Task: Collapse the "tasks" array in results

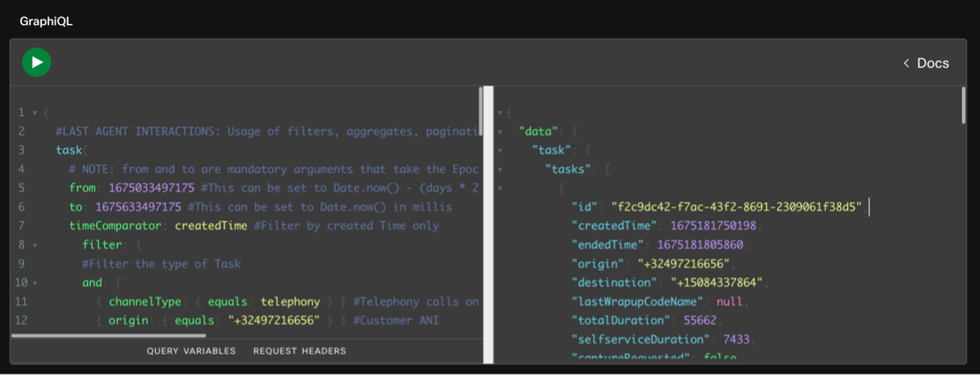Action: (x=501, y=169)
